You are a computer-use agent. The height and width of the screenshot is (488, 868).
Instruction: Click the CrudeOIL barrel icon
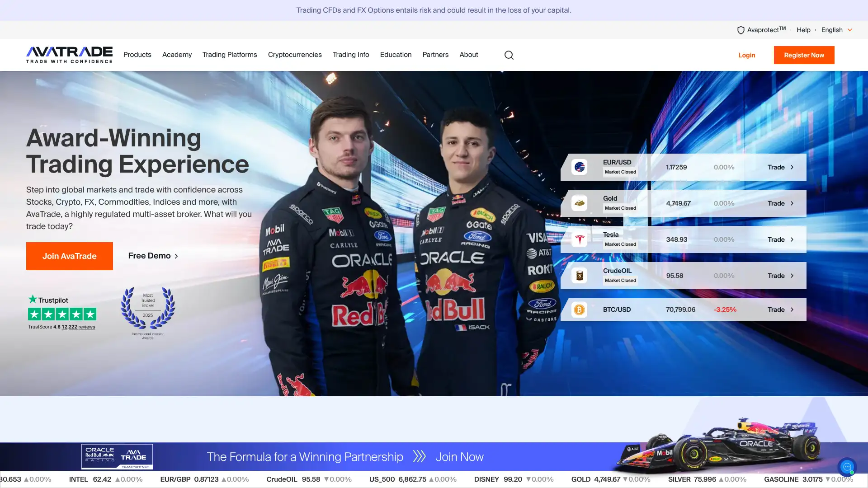579,276
